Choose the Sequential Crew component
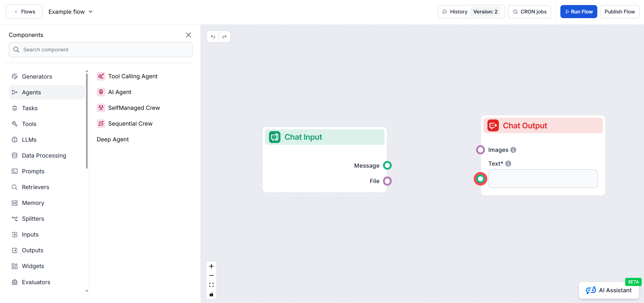 130,123
